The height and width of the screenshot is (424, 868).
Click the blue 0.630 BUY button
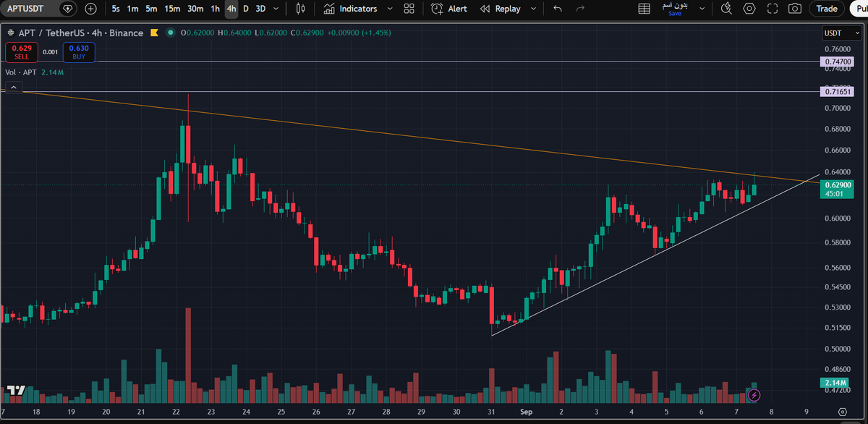click(79, 52)
